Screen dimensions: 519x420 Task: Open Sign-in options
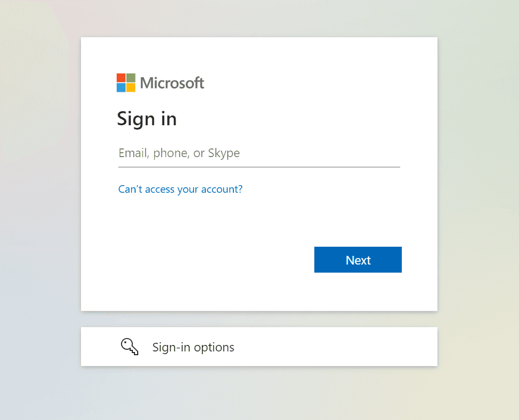pos(259,347)
